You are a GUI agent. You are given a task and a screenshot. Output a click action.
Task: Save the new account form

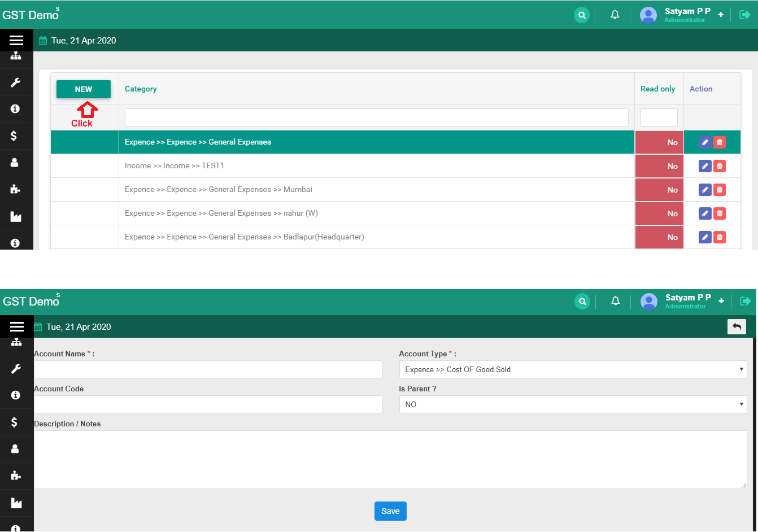pos(390,511)
